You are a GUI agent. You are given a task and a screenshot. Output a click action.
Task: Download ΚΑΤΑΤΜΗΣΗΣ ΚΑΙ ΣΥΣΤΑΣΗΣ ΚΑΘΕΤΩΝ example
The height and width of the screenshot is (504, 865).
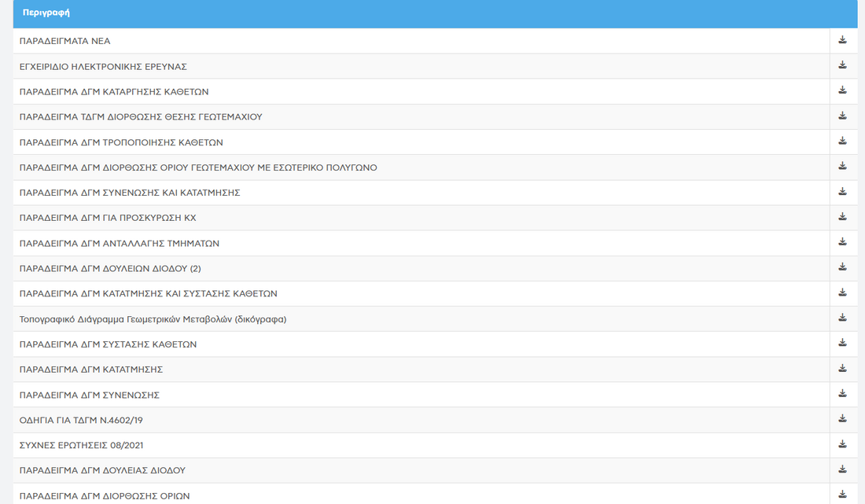[842, 292]
